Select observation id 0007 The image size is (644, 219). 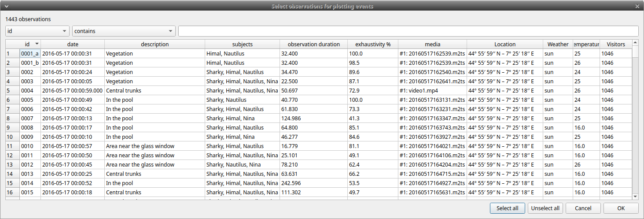coord(30,118)
